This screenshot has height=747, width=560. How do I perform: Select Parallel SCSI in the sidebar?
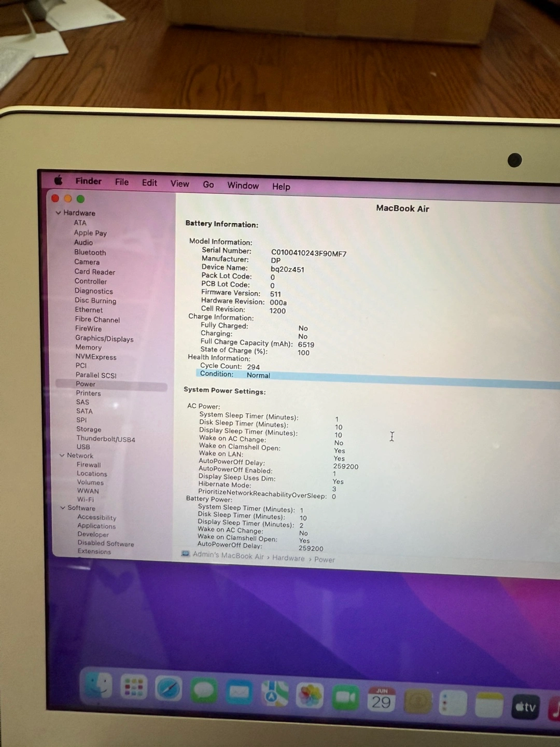point(96,375)
